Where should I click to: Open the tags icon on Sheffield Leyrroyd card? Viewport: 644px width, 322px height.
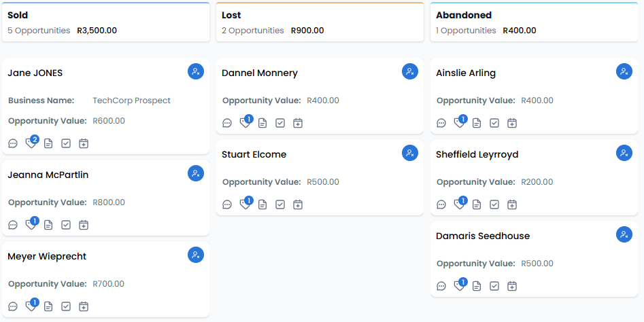[459, 204]
